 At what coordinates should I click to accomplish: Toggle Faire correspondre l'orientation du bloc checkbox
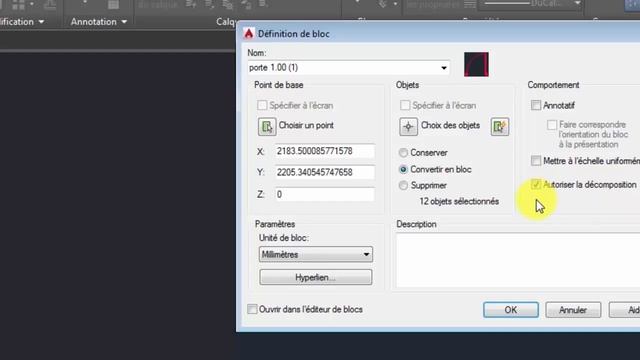pos(552,124)
